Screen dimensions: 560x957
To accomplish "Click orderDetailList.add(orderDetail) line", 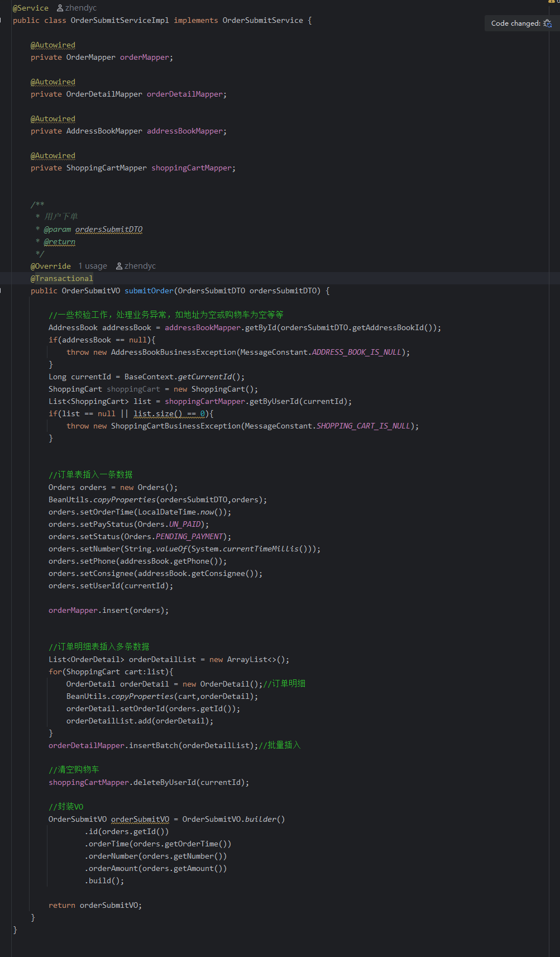I will click(x=140, y=721).
